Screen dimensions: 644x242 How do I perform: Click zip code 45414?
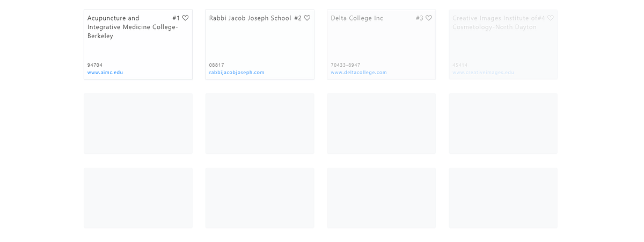point(460,65)
